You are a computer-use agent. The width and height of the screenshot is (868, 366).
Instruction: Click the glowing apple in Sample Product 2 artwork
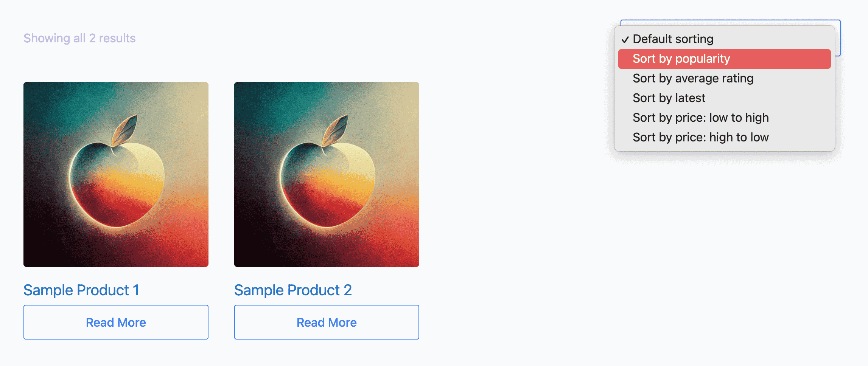[327, 185]
